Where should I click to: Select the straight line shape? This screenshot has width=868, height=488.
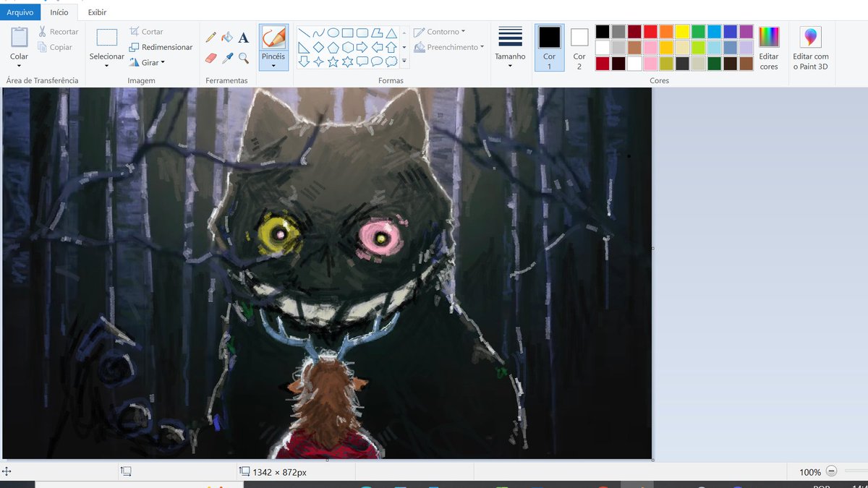(305, 33)
